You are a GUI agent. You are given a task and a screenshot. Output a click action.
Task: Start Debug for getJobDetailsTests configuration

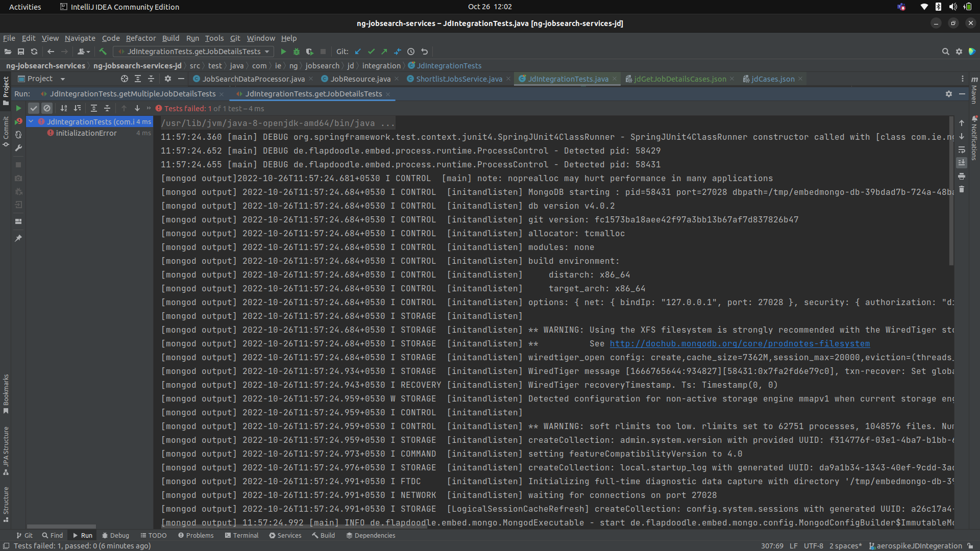pos(297,52)
